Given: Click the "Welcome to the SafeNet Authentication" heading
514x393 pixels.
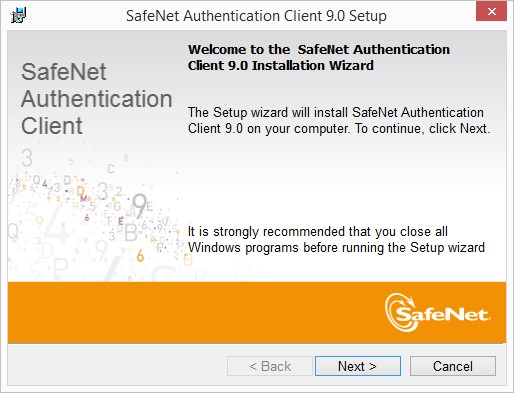Looking at the screenshot, I should tap(319, 57).
